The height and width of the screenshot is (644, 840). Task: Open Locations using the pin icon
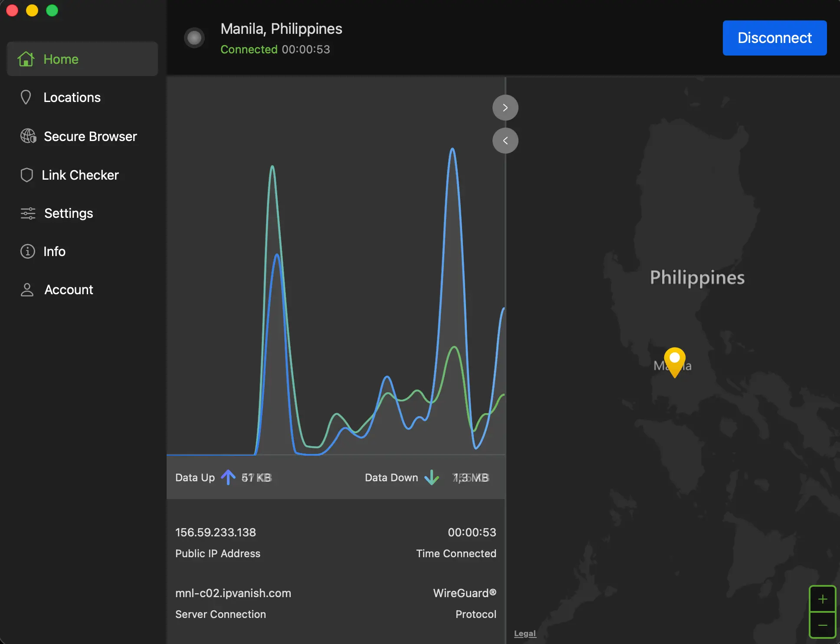[x=26, y=97]
